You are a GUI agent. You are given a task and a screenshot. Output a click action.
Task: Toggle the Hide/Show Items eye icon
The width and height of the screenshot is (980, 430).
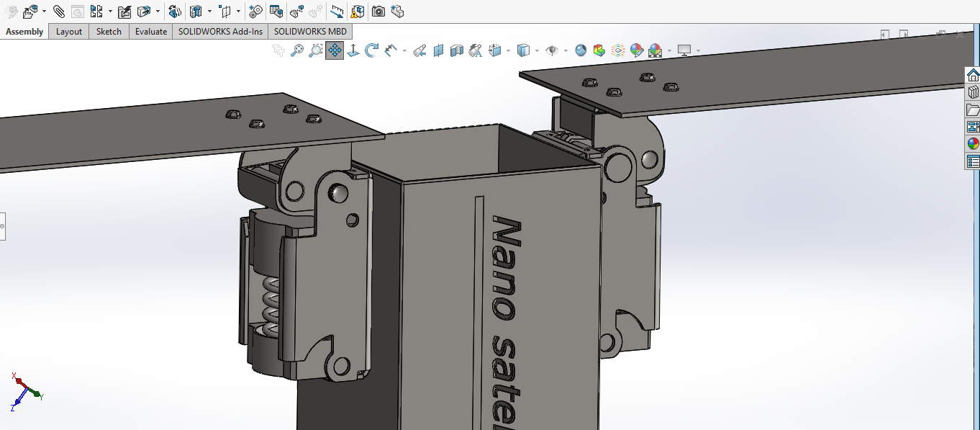point(552,50)
